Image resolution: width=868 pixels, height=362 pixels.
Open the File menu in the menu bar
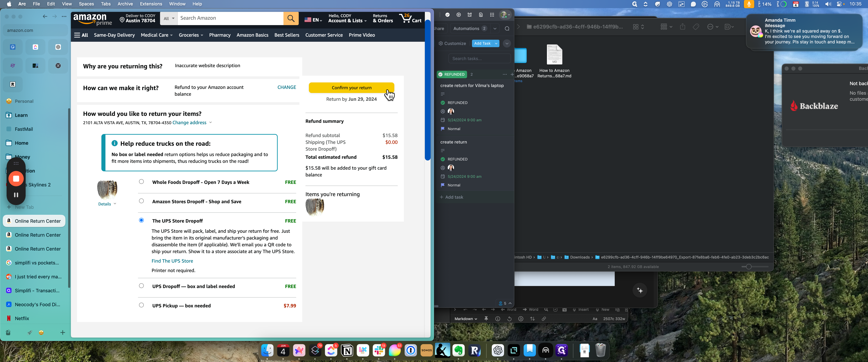(x=36, y=4)
